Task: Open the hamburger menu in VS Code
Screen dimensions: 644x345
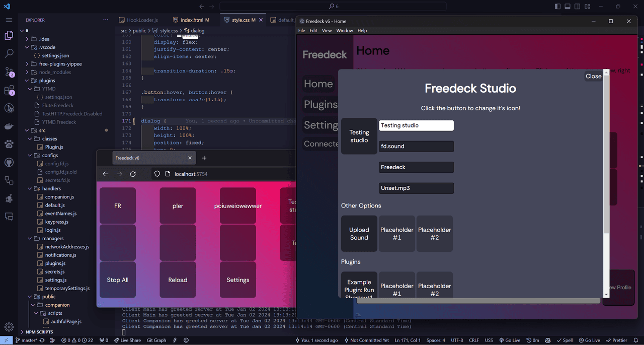Action: point(9,20)
